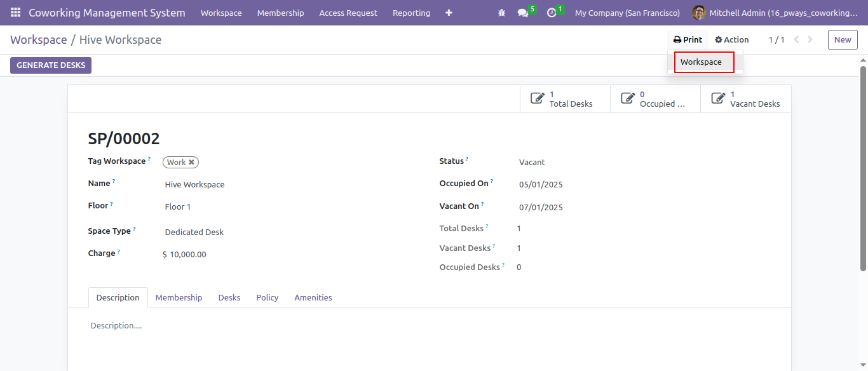Go to previous record arrow
The image size is (868, 371).
pyautogui.click(x=797, y=39)
